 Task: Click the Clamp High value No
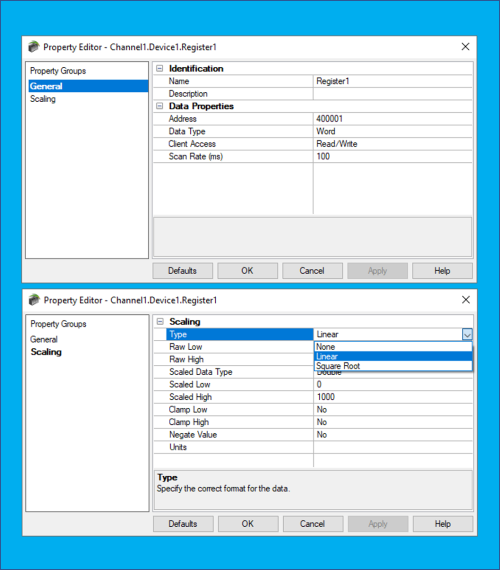tap(393, 422)
